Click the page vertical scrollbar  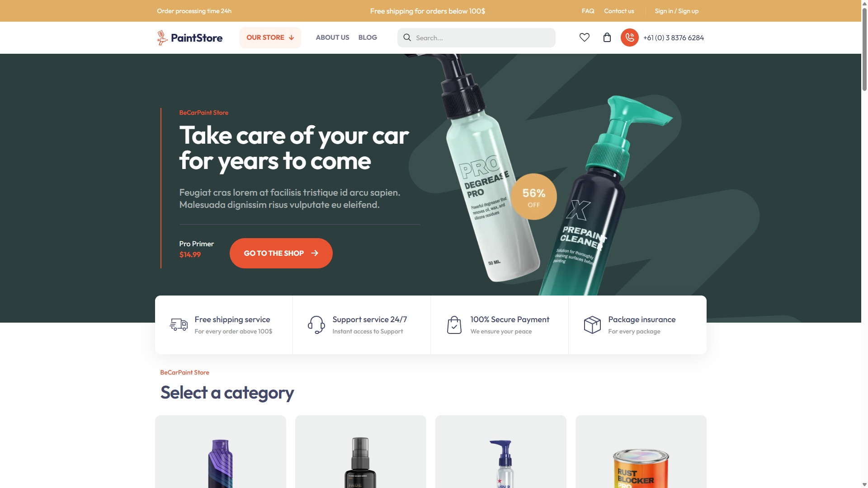point(864,244)
